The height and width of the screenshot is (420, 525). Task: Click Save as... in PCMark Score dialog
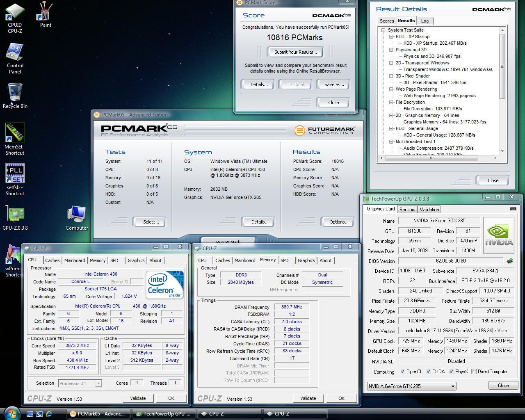click(x=334, y=84)
